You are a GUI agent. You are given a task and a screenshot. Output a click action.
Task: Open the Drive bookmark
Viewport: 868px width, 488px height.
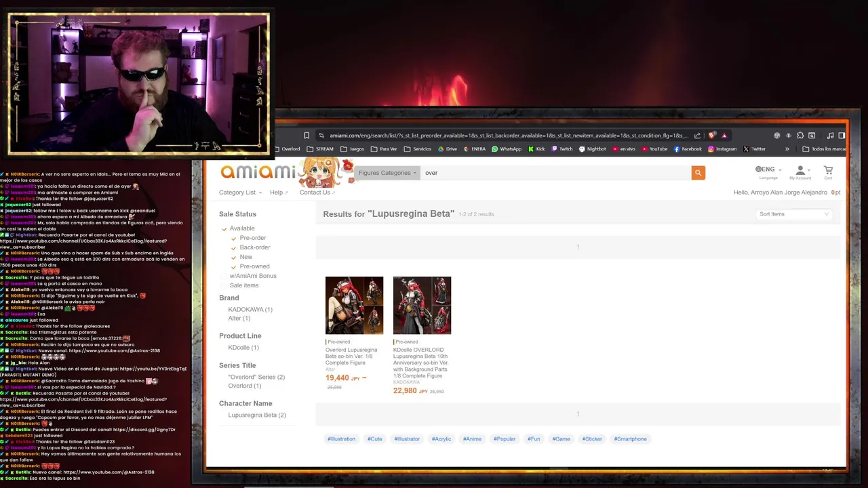(x=448, y=149)
